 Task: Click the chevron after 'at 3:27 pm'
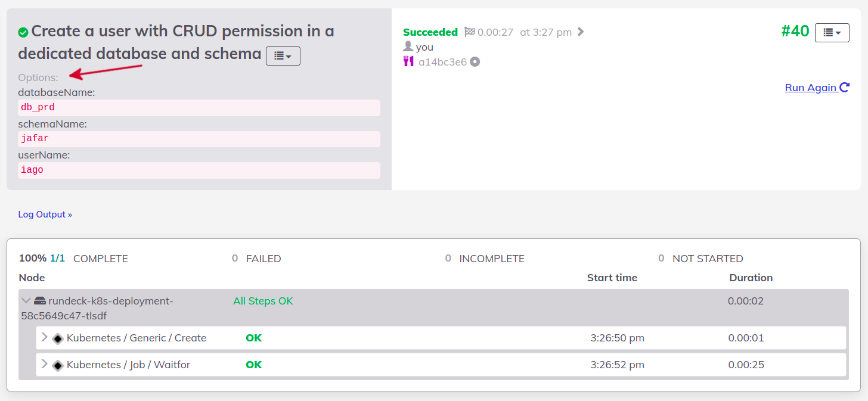point(581,32)
